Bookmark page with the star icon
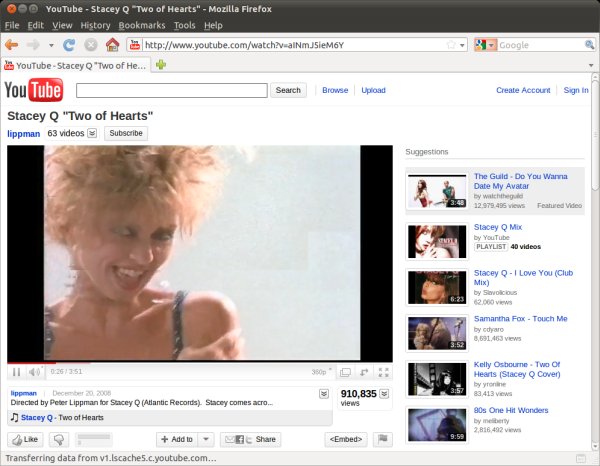Image resolution: width=600 pixels, height=466 pixels. coord(451,45)
